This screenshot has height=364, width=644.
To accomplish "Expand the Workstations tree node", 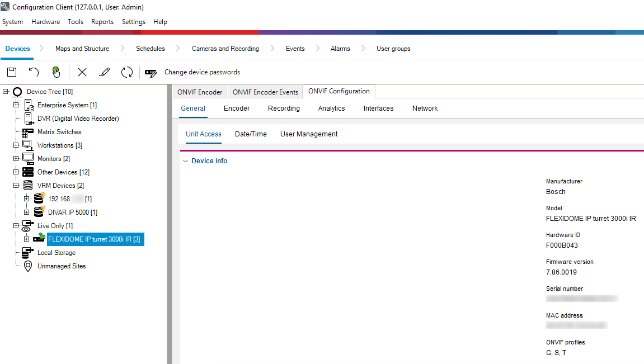I will tap(16, 145).
